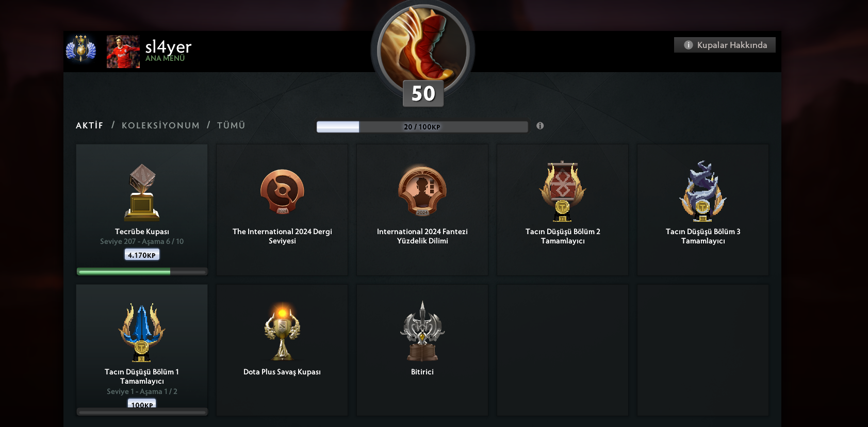Switch to the KOLEKSİYONUM tab
The image size is (868, 427).
160,125
